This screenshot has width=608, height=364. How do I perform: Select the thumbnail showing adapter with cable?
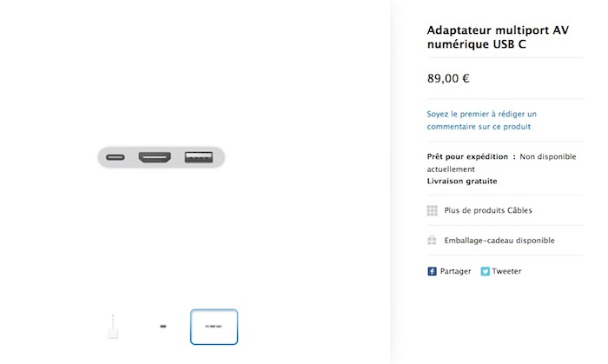point(112,328)
